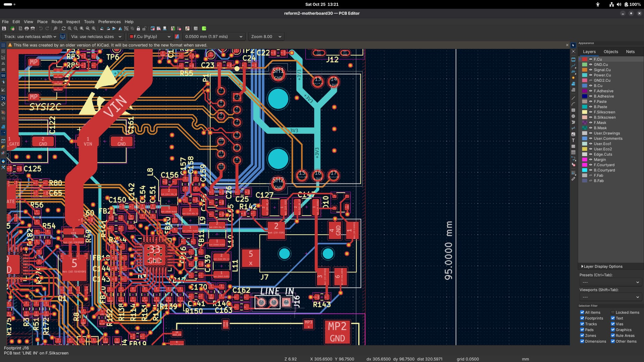Enable the Locked items checkbox
644x362 pixels.
(x=612, y=312)
